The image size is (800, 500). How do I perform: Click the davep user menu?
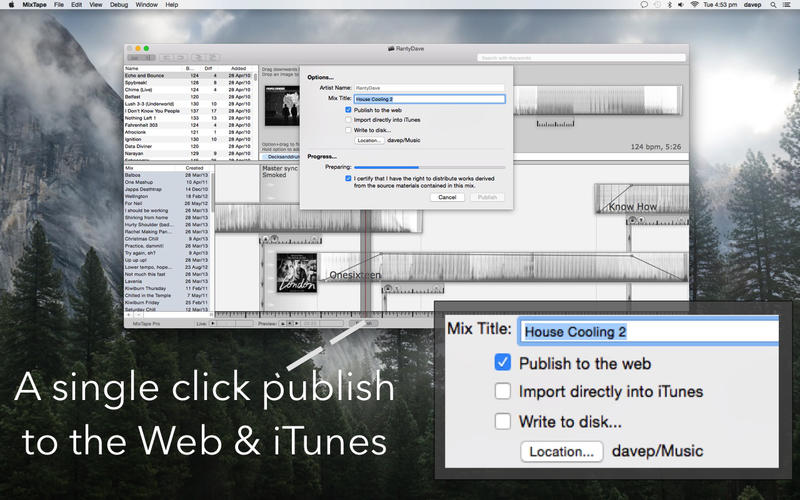pos(753,5)
